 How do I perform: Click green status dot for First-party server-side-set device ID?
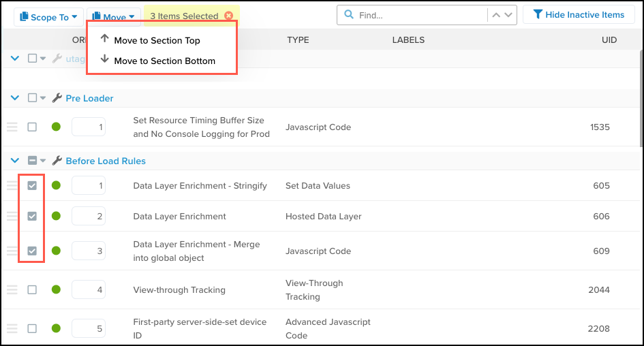pos(56,328)
